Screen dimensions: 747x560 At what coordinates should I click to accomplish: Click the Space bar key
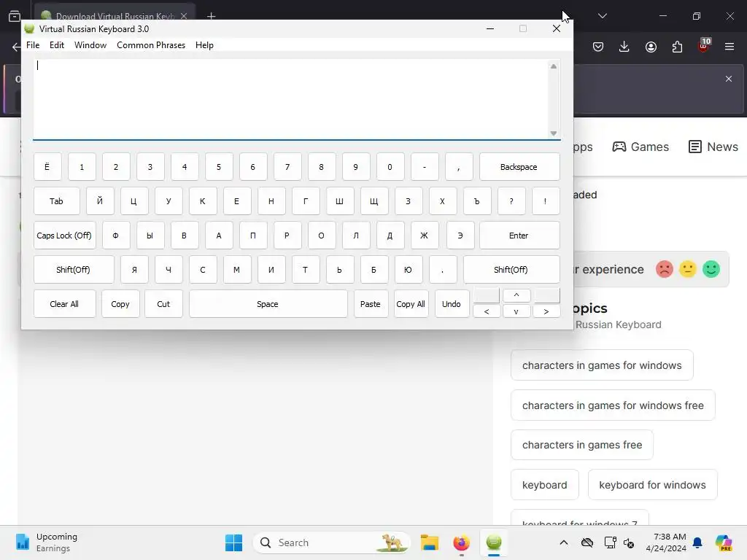268,304
